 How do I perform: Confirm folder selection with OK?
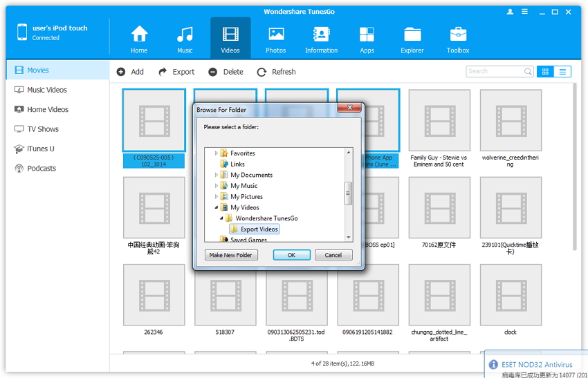(x=291, y=255)
